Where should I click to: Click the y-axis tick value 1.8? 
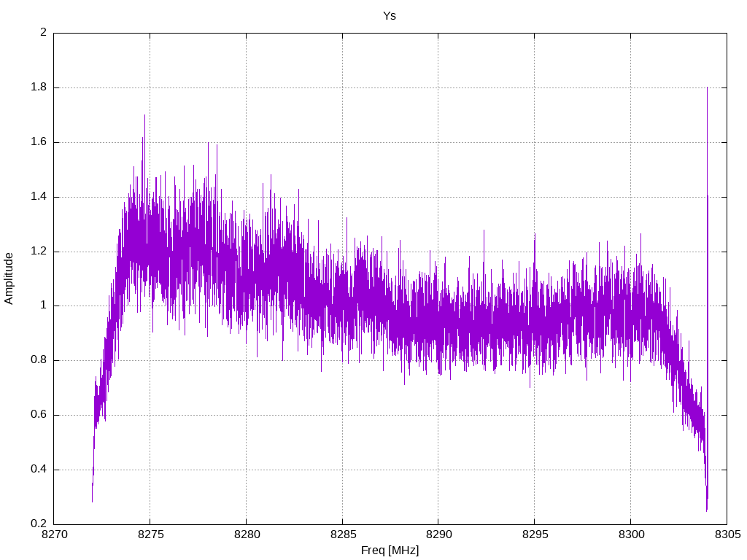[x=39, y=87]
